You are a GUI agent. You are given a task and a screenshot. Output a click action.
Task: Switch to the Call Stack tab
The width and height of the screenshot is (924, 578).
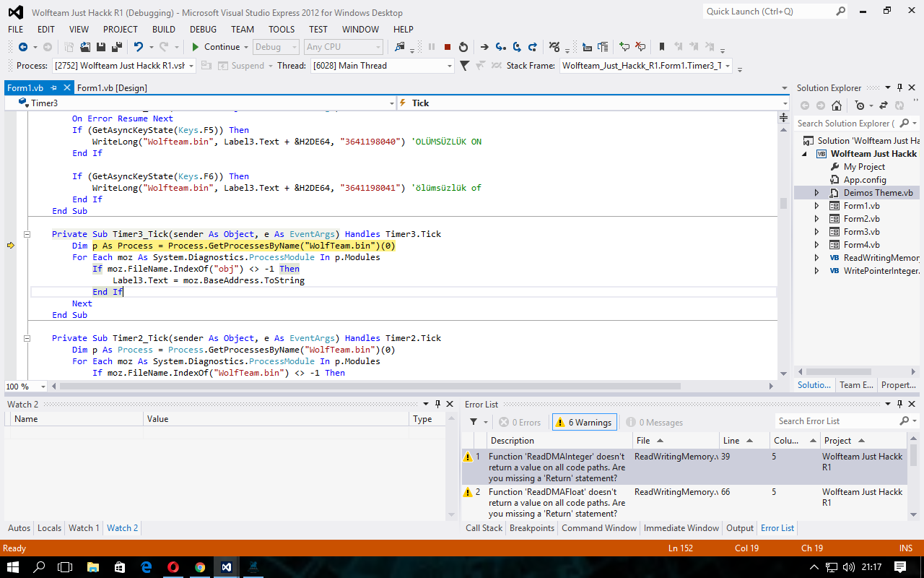(484, 528)
